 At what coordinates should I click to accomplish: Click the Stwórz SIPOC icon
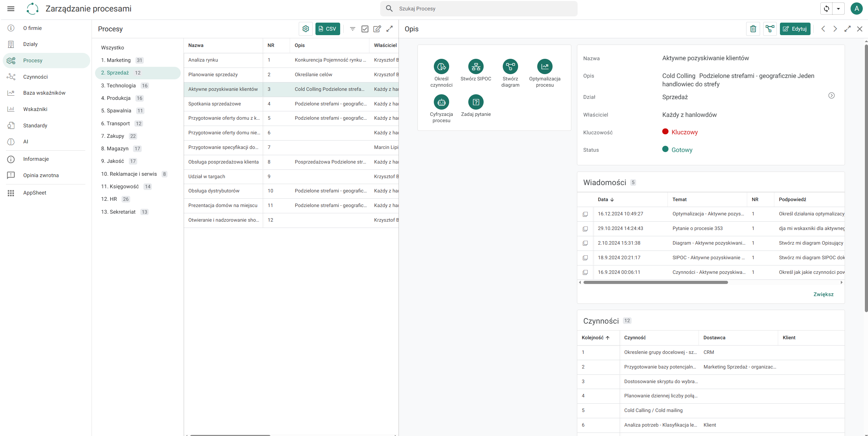click(x=476, y=66)
